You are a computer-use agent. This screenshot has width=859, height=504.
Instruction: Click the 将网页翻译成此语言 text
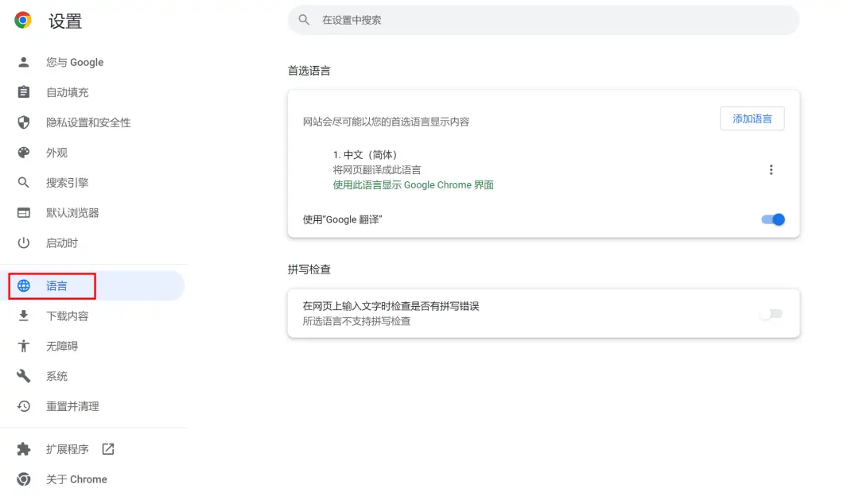click(377, 170)
